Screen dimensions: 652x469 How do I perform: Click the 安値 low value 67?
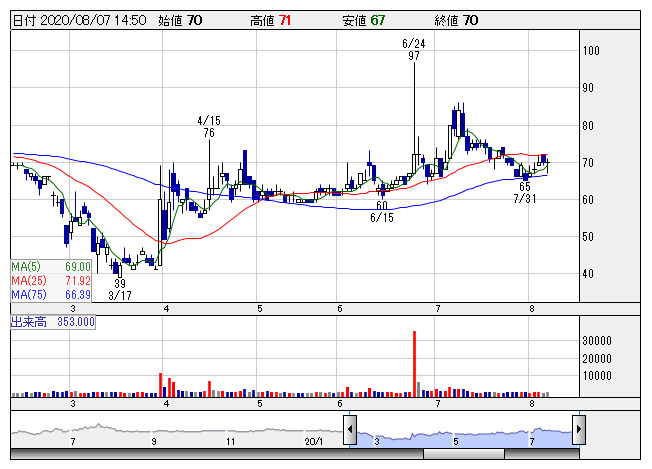click(377, 19)
